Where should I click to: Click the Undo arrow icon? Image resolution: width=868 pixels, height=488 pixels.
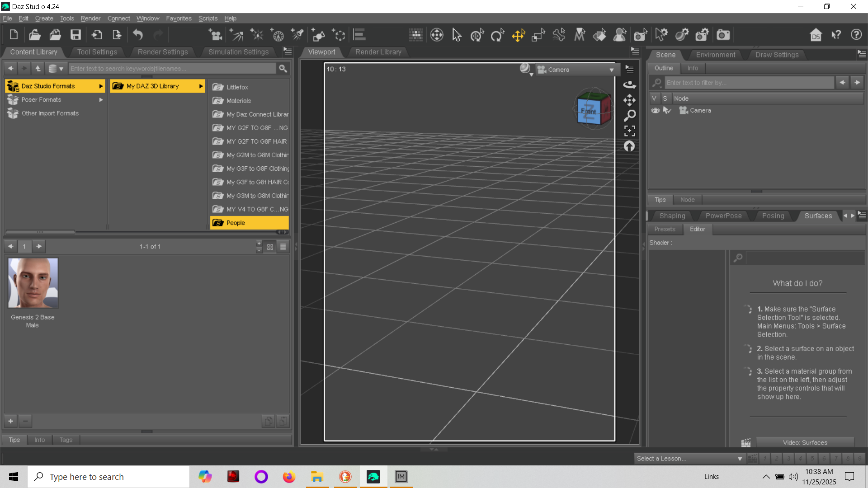coord(138,35)
